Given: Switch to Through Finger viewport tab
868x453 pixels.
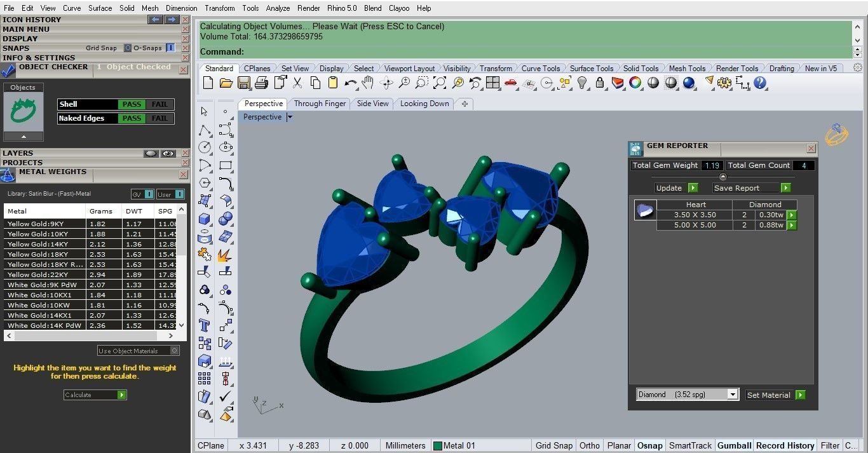Looking at the screenshot, I should (320, 104).
